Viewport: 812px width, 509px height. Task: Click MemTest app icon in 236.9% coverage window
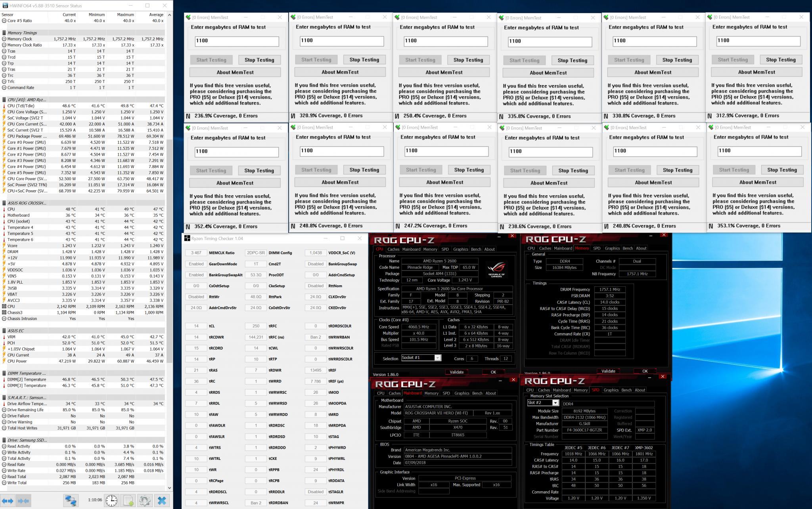tap(188, 17)
